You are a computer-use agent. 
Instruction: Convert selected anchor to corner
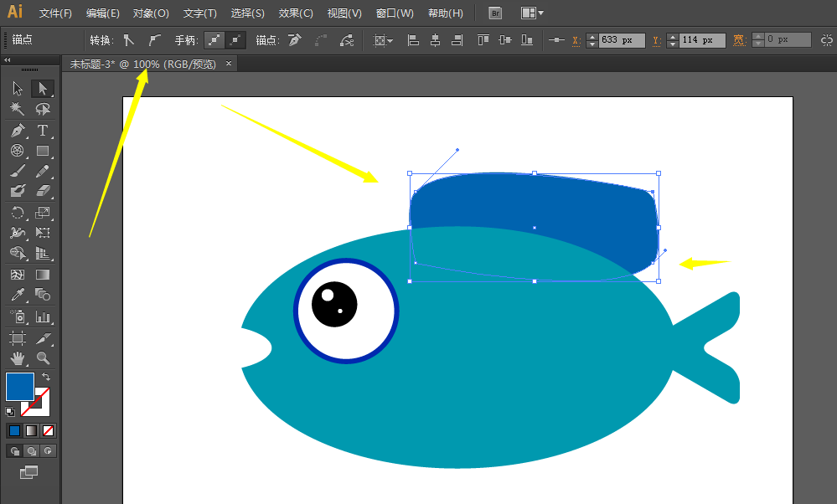(x=128, y=40)
